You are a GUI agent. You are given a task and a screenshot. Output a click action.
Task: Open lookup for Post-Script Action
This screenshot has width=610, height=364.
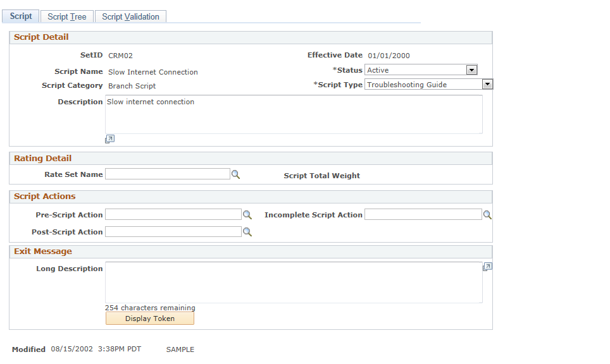pos(247,232)
